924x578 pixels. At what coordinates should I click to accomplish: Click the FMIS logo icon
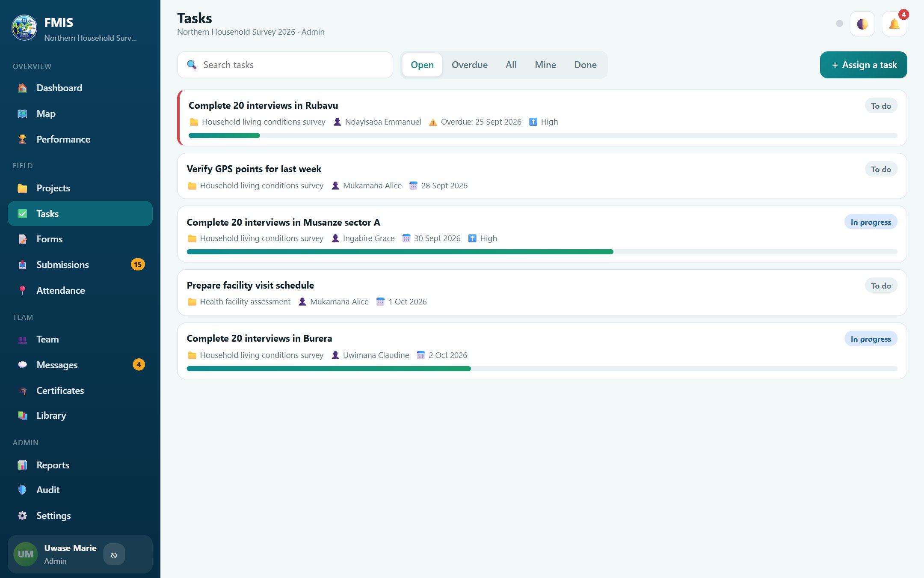pos(24,28)
